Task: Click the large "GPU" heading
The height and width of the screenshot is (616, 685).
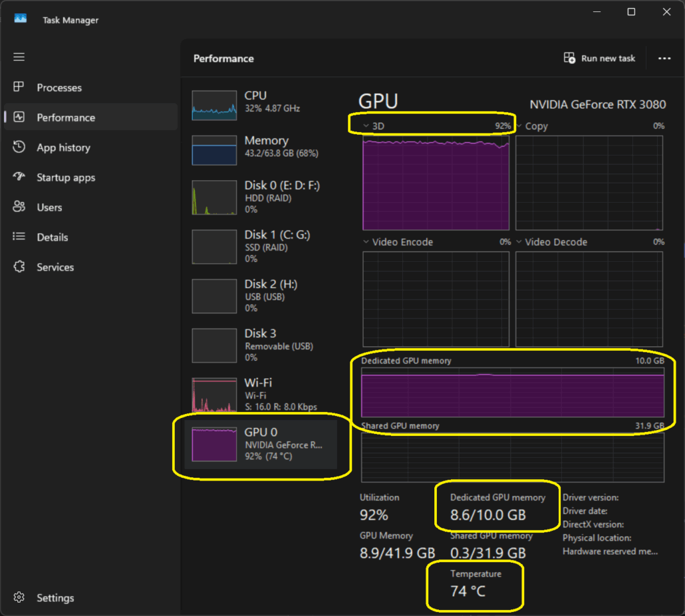Action: [x=378, y=101]
